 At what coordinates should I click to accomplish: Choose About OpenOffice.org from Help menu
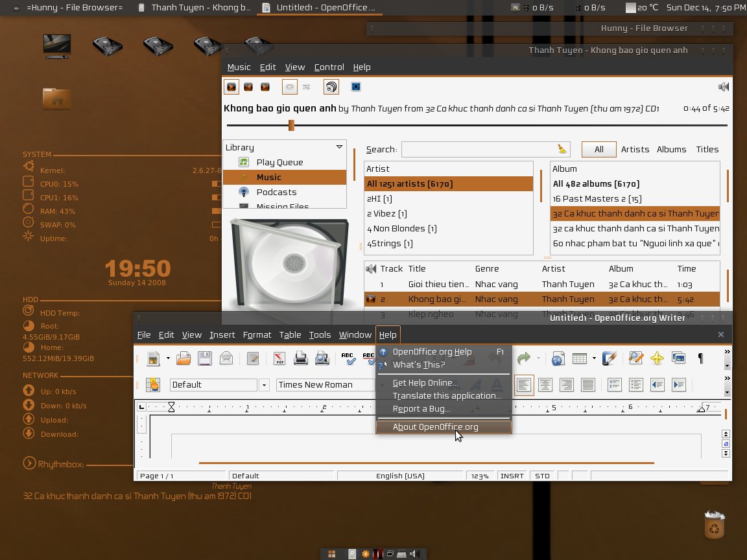coord(444,426)
